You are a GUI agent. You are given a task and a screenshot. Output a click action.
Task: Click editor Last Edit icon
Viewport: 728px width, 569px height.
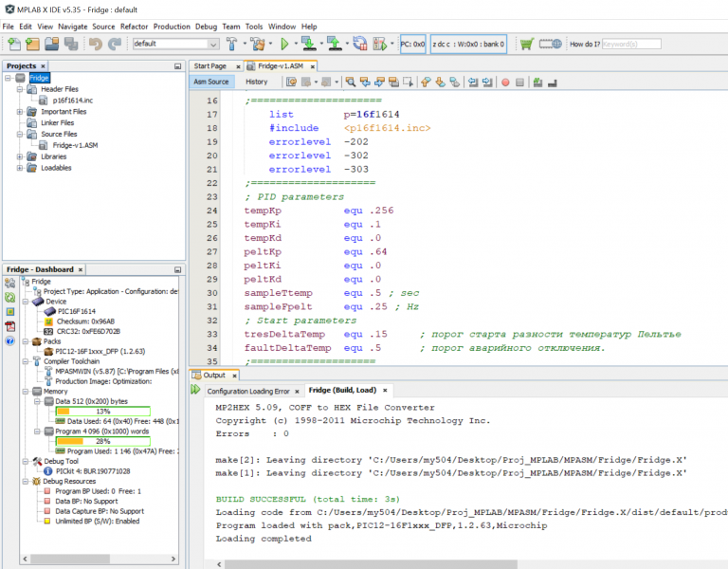click(x=291, y=83)
